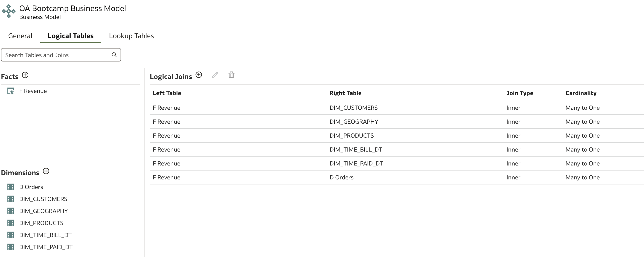Click the Right Table column header
The height and width of the screenshot is (257, 644).
coord(346,93)
